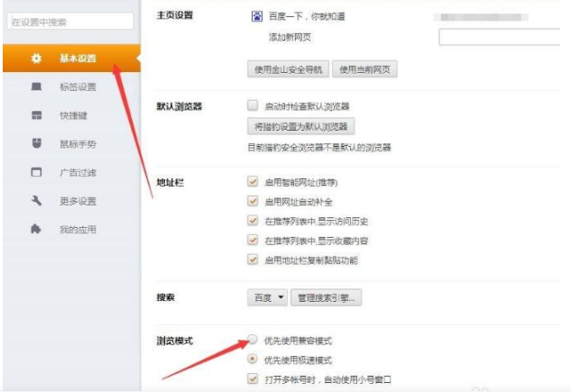Viewport: 571px width, 392px height.
Task: Open the 更多设置 menu item
Action: tap(78, 201)
